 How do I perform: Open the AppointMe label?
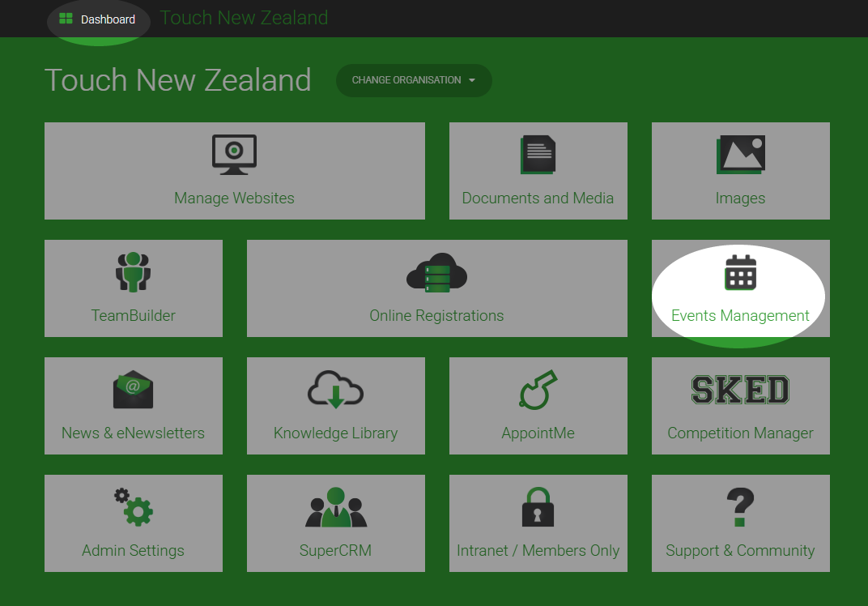pos(538,433)
